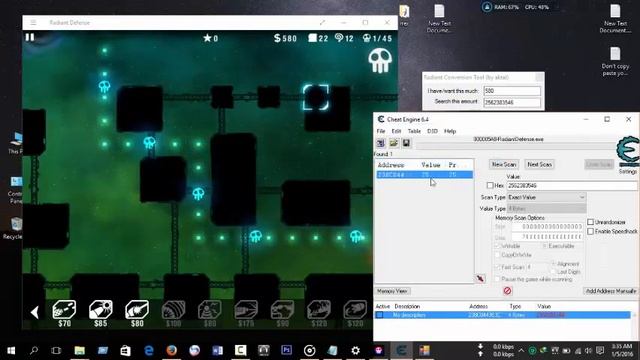This screenshot has height=360, width=640.
Task: Click 'Search this amount' field
Action: 512,102
